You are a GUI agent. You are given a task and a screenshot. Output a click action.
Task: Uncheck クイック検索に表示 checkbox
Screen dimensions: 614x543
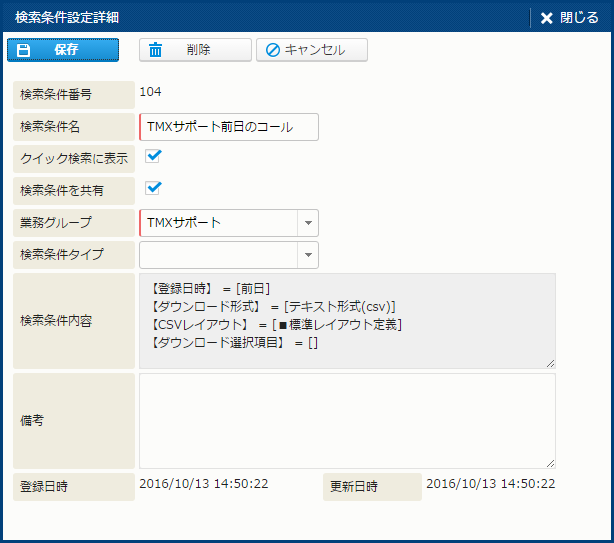[152, 156]
